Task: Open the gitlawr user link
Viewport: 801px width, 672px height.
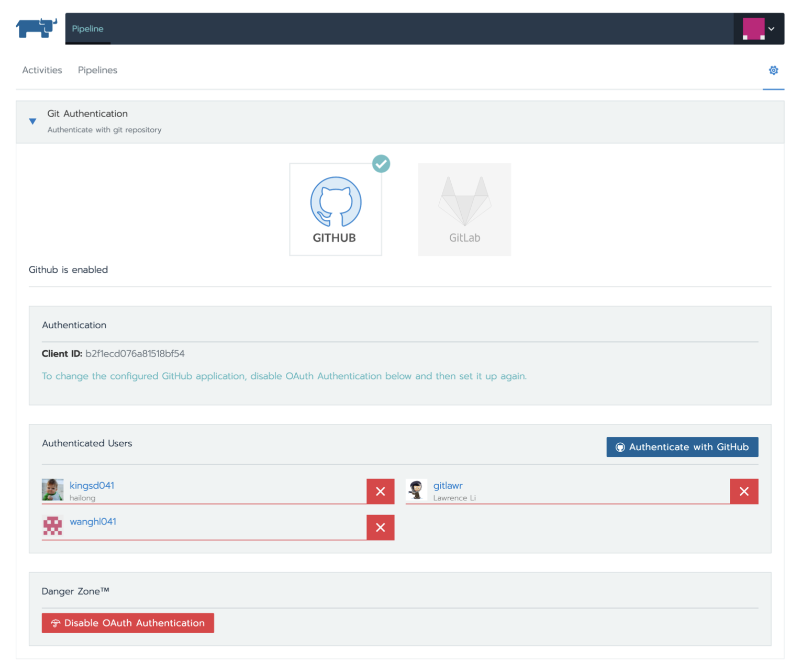Action: [x=448, y=486]
